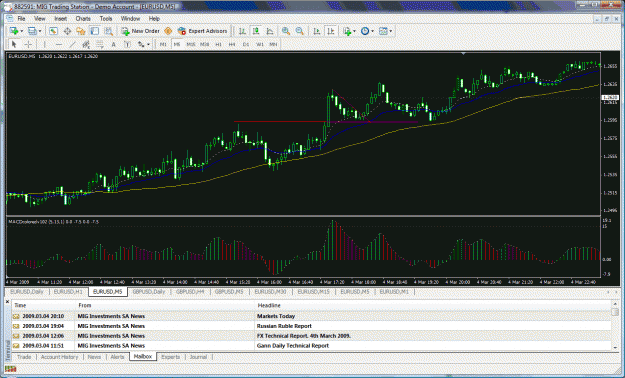Click the connection status bars icon
The width and height of the screenshot is (625, 378).
click(x=11, y=369)
